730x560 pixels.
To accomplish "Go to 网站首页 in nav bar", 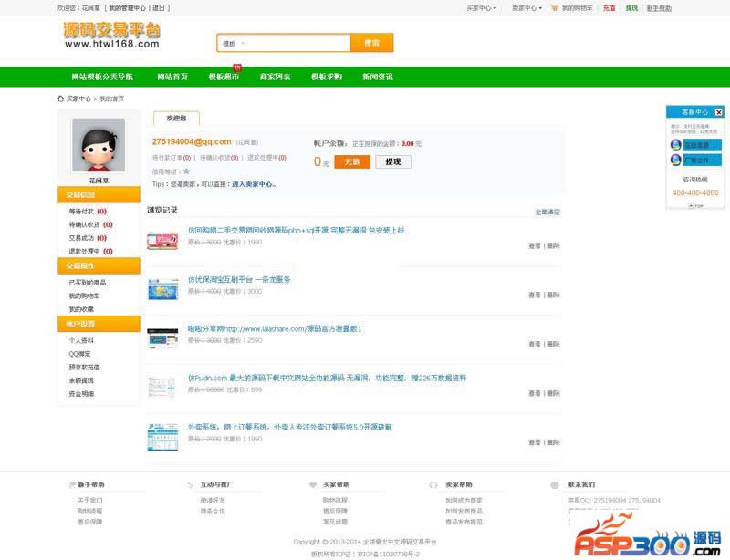I will (x=172, y=77).
